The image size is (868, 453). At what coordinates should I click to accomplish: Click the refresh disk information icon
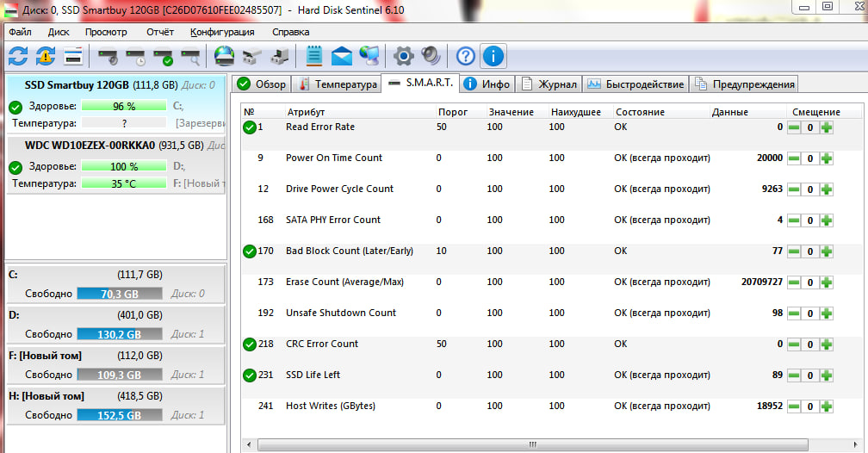pos(17,57)
